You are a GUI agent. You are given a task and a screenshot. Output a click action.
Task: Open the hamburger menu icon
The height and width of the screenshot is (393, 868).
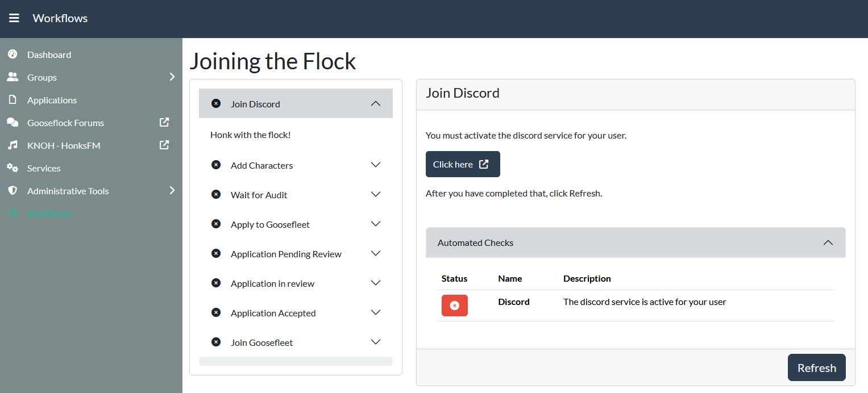coord(14,18)
